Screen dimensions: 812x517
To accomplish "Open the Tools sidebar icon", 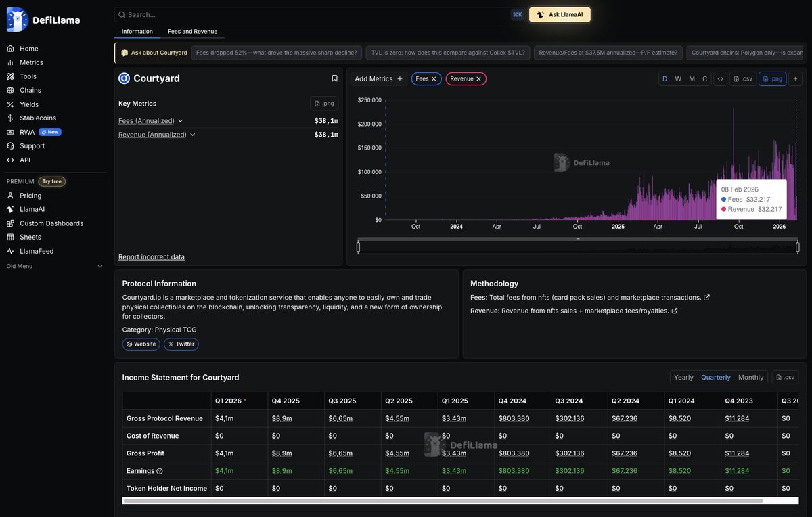I will [x=10, y=76].
